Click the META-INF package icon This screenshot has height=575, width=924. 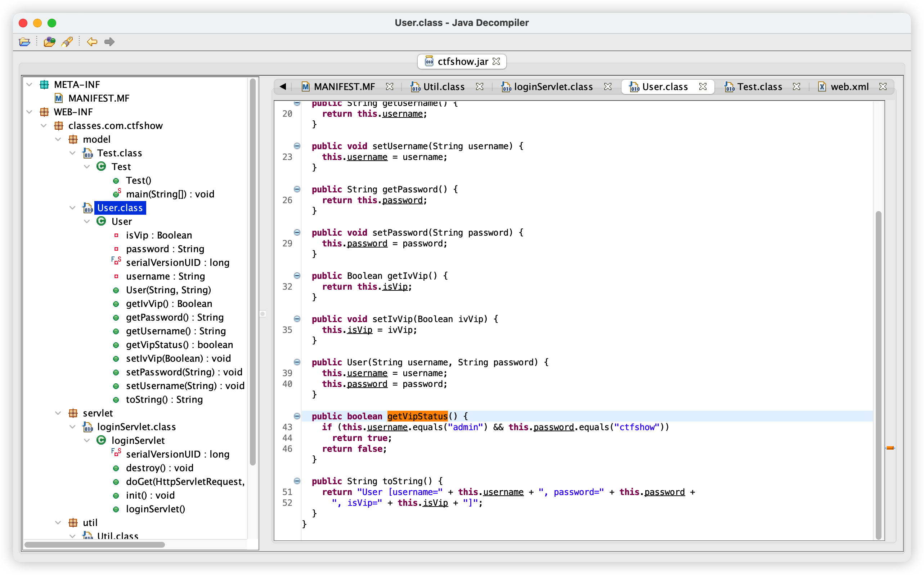[44, 84]
